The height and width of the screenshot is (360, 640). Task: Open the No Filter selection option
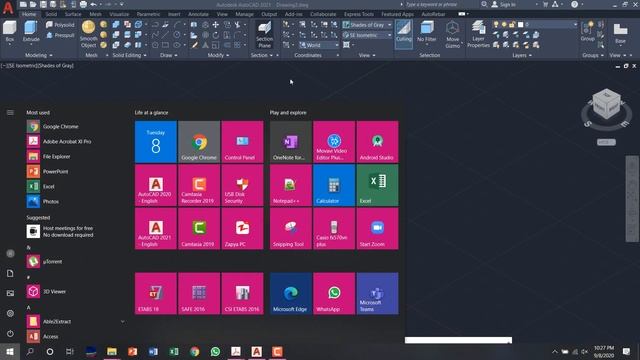click(427, 32)
